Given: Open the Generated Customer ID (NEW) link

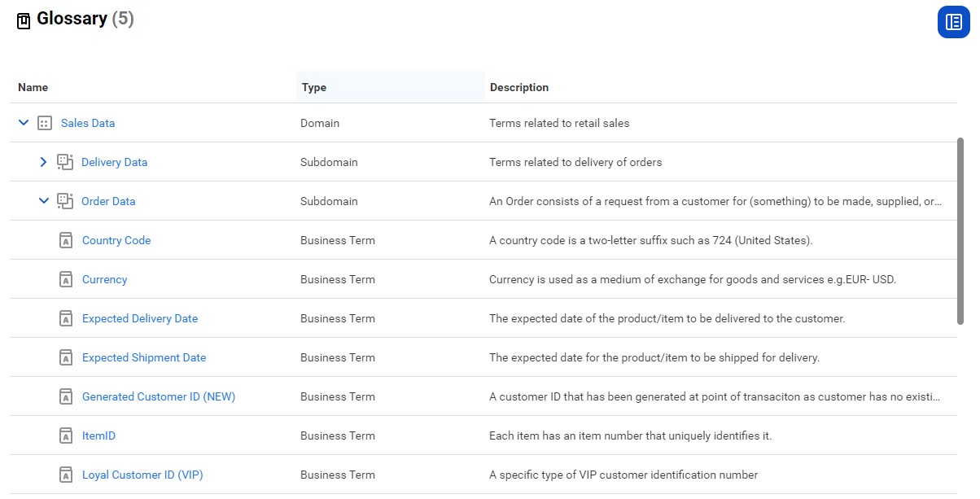Looking at the screenshot, I should coord(159,396).
